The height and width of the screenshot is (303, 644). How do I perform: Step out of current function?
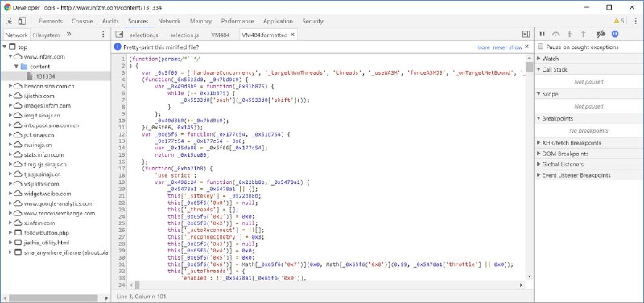(583, 34)
